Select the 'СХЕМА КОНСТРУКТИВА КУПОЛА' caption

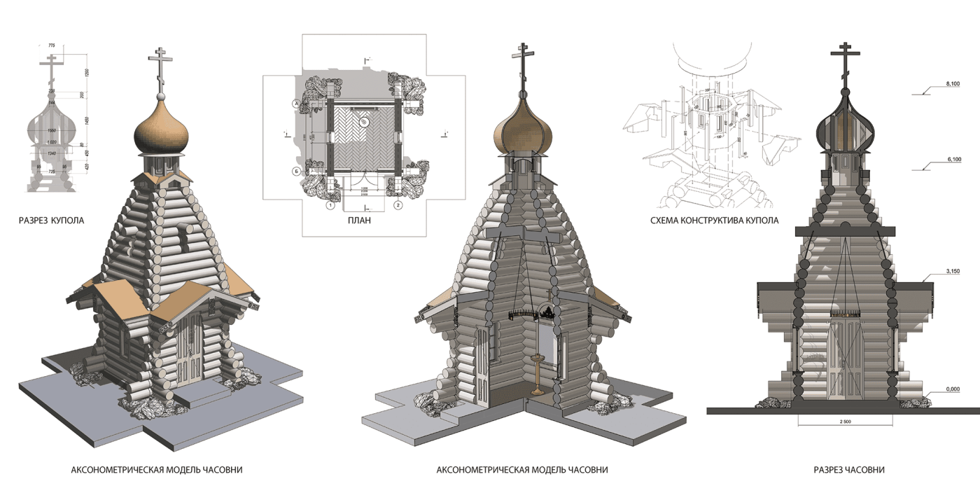(x=714, y=221)
